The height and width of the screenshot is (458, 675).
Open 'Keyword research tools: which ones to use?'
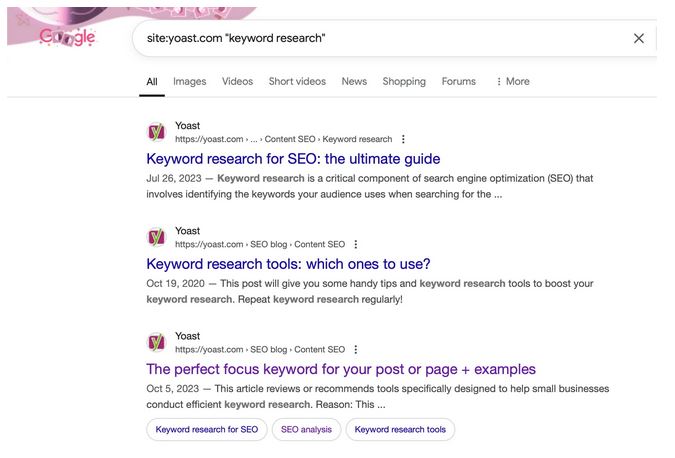[x=288, y=264]
